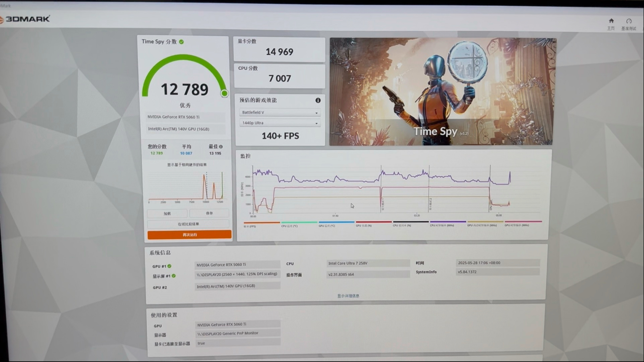This screenshot has width=644, height=362.
Task: Toggle the red GPU 负载 (%) legend entry
Action: pyautogui.click(x=374, y=224)
